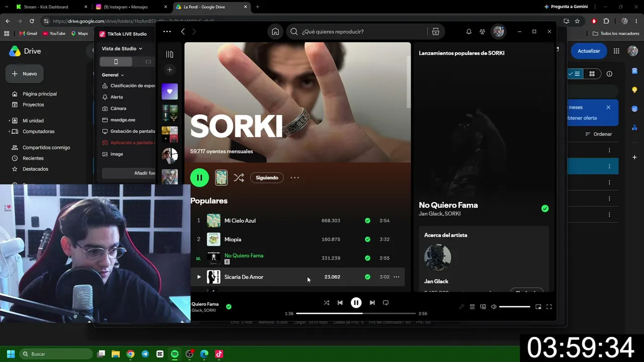
Task: Open Telegram from the taskbar
Action: 145,354
